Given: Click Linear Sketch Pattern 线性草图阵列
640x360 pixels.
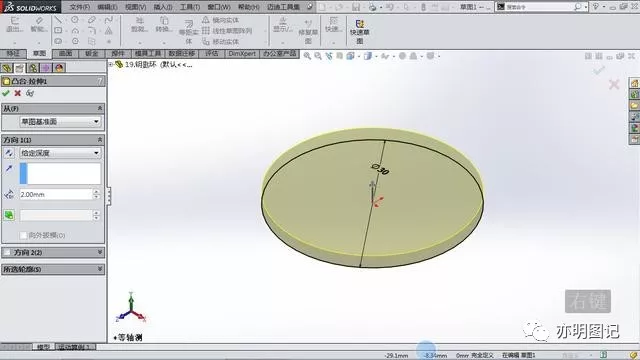Looking at the screenshot, I should tap(227, 31).
